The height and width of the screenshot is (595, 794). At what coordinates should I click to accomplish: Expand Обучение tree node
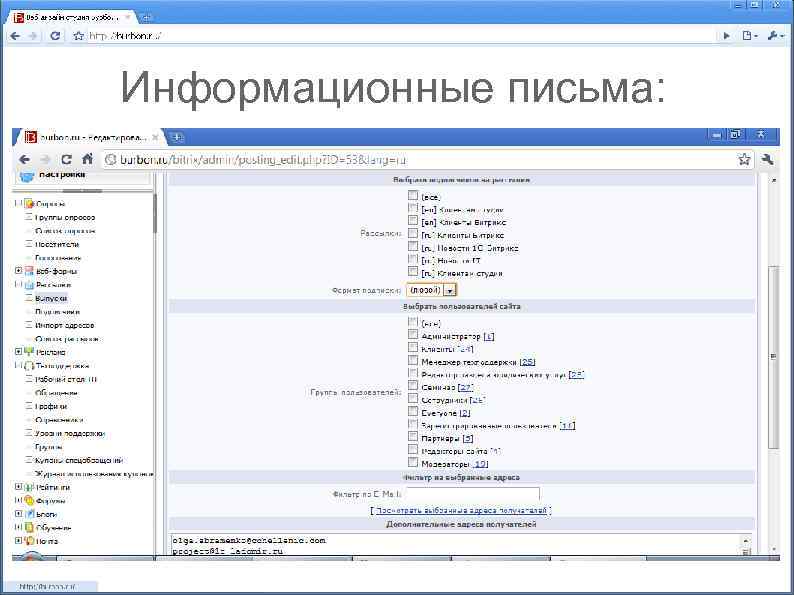18,528
